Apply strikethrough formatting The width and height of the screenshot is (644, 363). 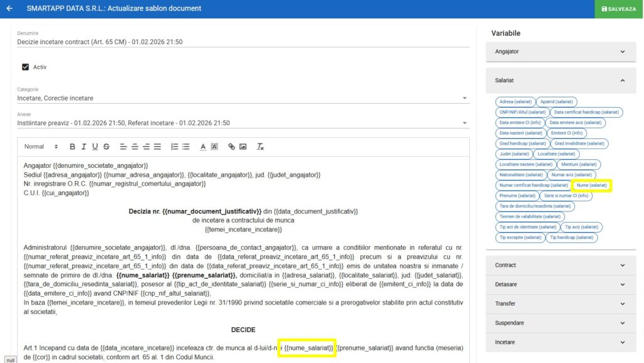[x=106, y=147]
